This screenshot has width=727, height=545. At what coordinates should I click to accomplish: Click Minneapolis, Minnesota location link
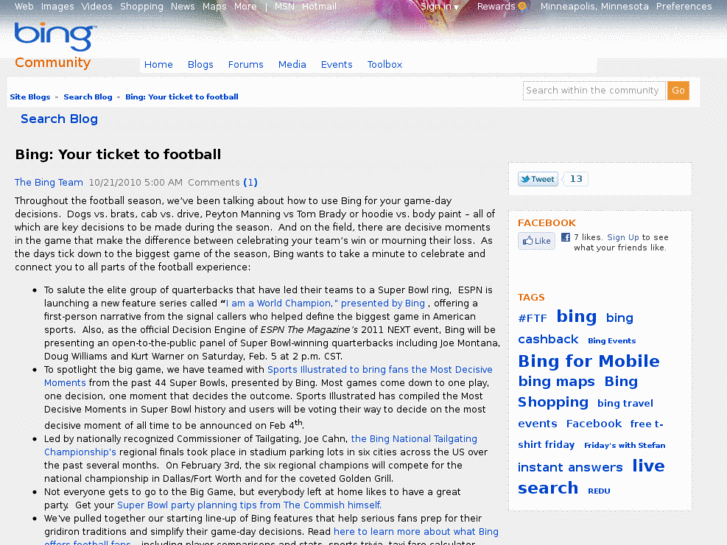(594, 6)
